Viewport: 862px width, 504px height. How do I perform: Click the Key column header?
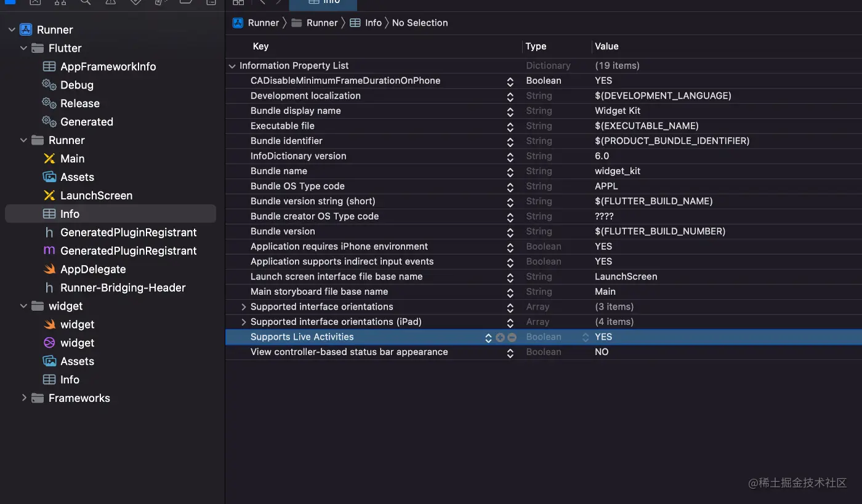[260, 46]
